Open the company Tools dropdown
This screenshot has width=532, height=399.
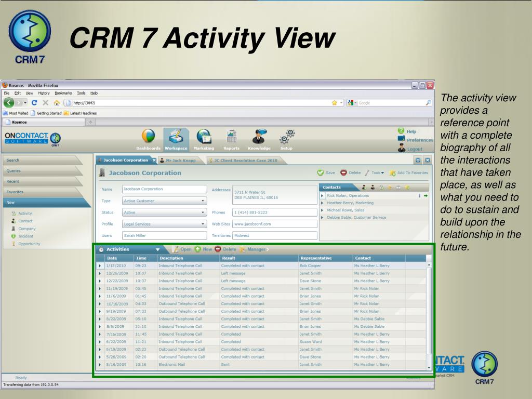click(375, 172)
